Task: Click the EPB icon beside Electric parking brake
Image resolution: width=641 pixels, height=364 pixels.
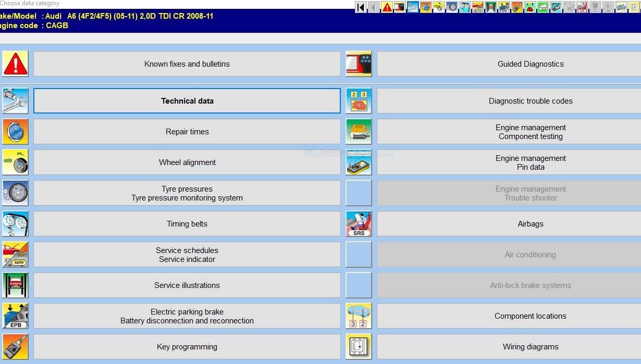Action: [x=15, y=316]
